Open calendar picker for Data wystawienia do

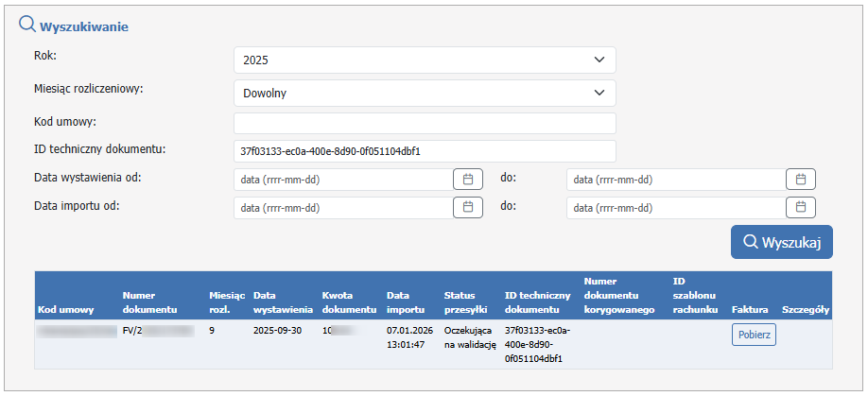(x=800, y=180)
